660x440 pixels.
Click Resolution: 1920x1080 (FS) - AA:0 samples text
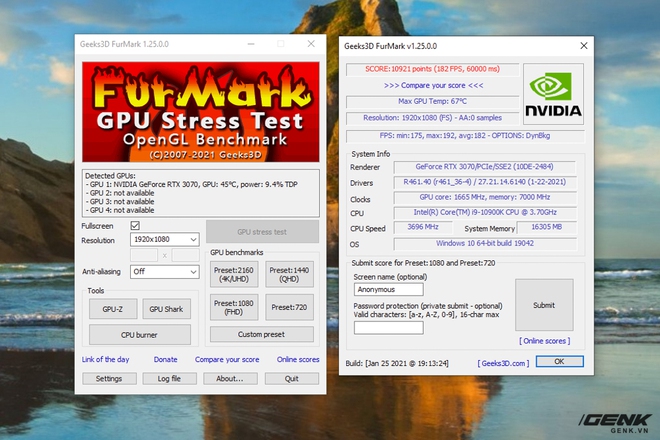(x=432, y=117)
